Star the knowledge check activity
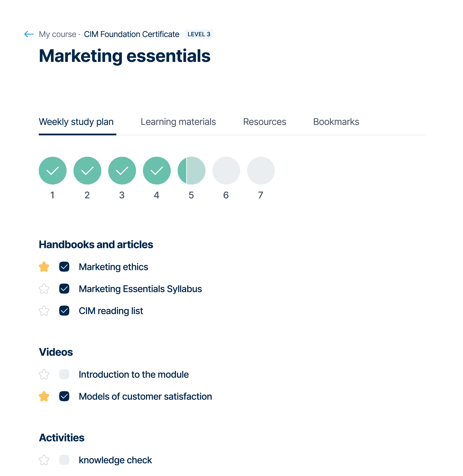Screen dimensions: 463x476 coord(44,460)
